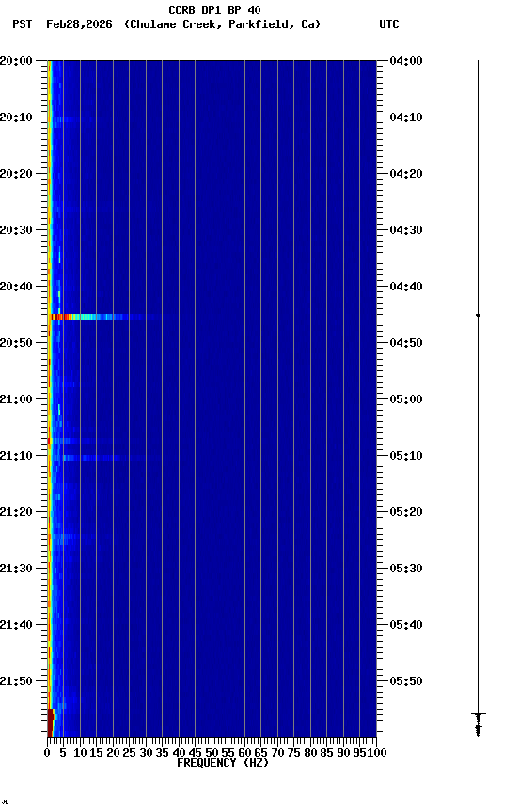Click the seismogram wiggle cluster at the trace bottom
Image resolution: width=519 pixels, height=812 pixels.
(478, 725)
